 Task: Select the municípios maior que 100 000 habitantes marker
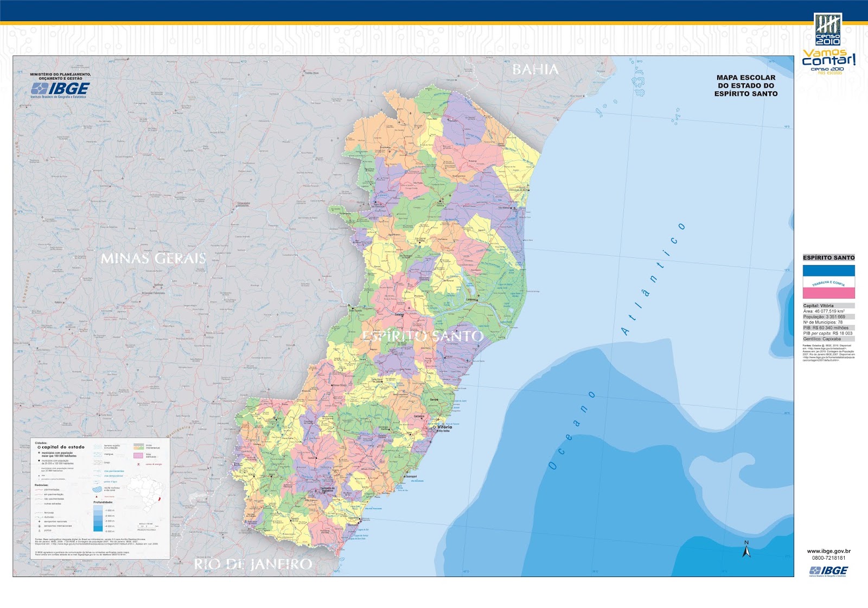coord(39,453)
